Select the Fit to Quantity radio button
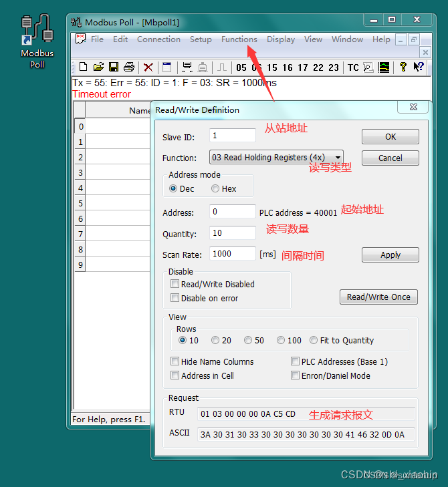The height and width of the screenshot is (487, 448). [314, 340]
